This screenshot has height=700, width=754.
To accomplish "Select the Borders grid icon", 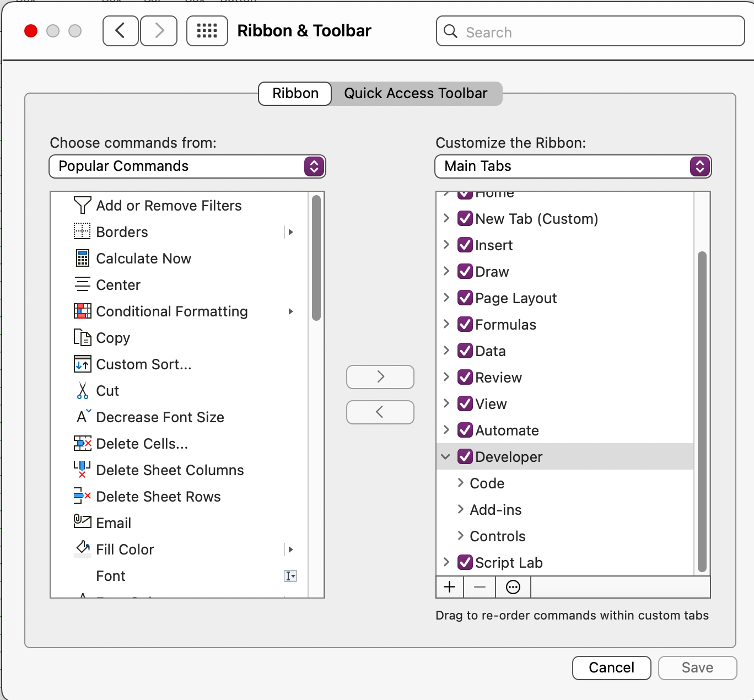I will tap(82, 231).
